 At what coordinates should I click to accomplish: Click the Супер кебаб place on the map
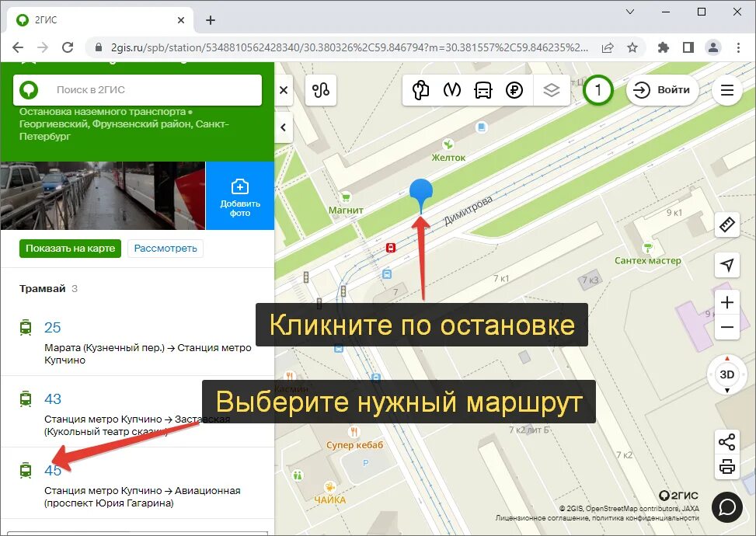click(x=354, y=444)
